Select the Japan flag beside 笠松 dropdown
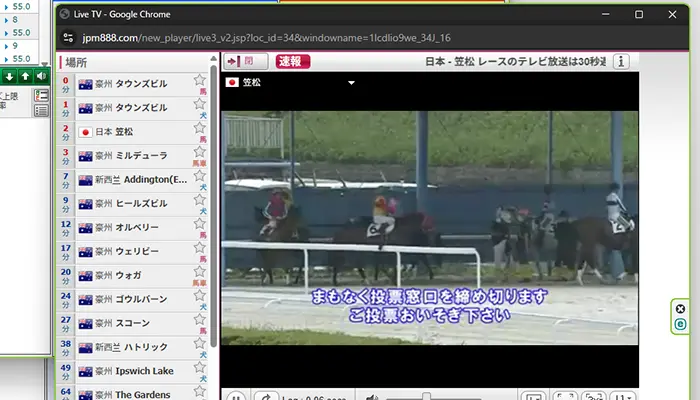 pyautogui.click(x=232, y=82)
